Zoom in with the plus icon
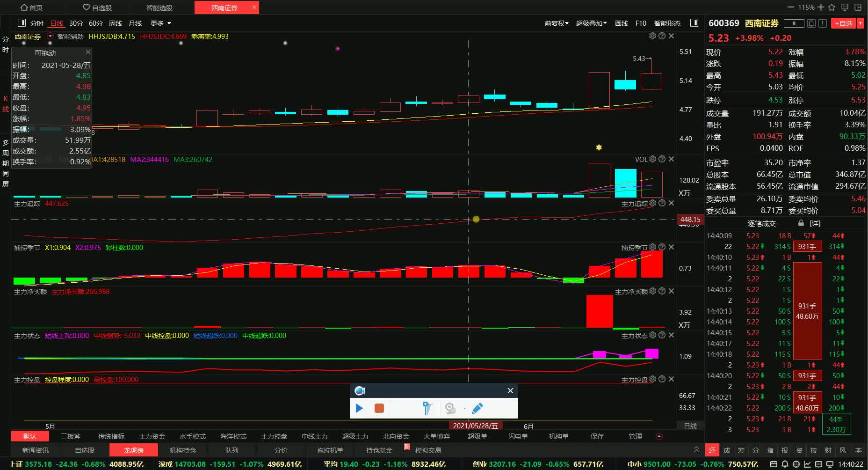868x470 pixels. click(821, 7)
